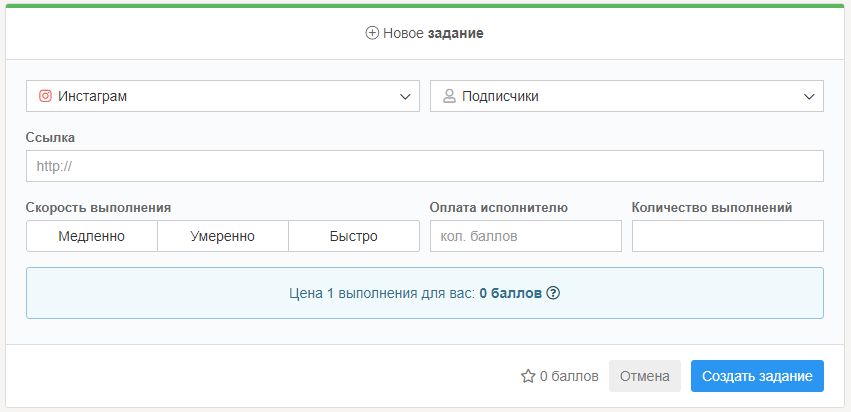Click the bold 0 баллов price text
The image size is (851, 412).
coord(510,294)
